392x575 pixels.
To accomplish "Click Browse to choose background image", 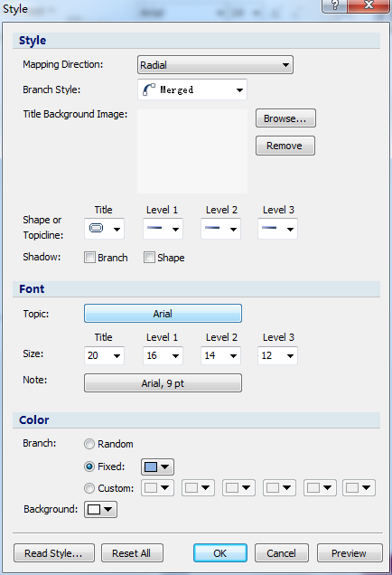I will click(x=285, y=118).
